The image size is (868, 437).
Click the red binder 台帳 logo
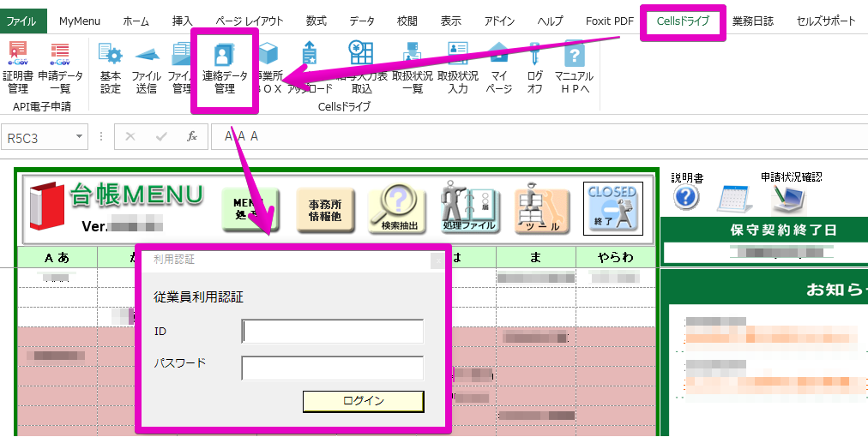48,207
